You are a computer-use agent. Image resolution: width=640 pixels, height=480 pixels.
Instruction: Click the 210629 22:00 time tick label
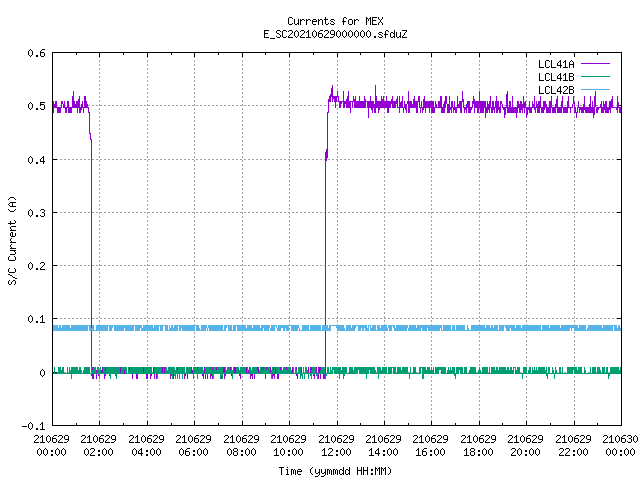573,445
